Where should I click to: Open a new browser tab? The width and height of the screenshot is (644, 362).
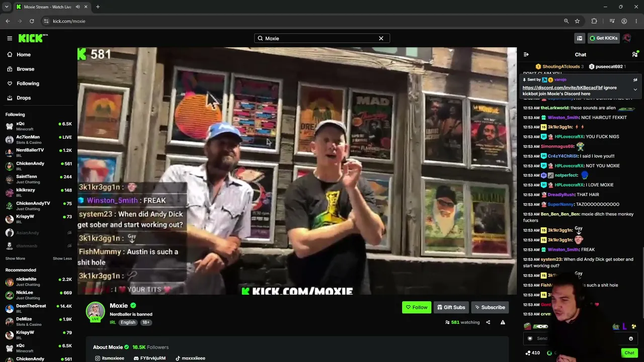point(98,7)
